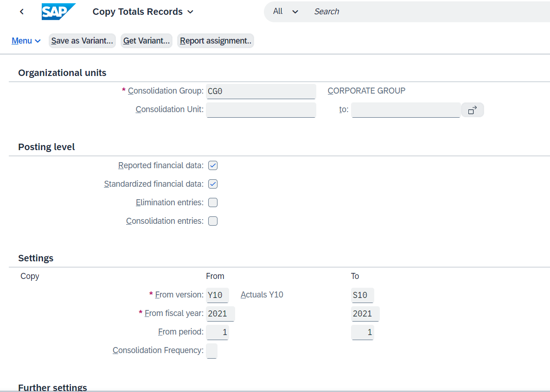Click the Consolidation Unit from field
The height and width of the screenshot is (392, 550).
coord(261,110)
